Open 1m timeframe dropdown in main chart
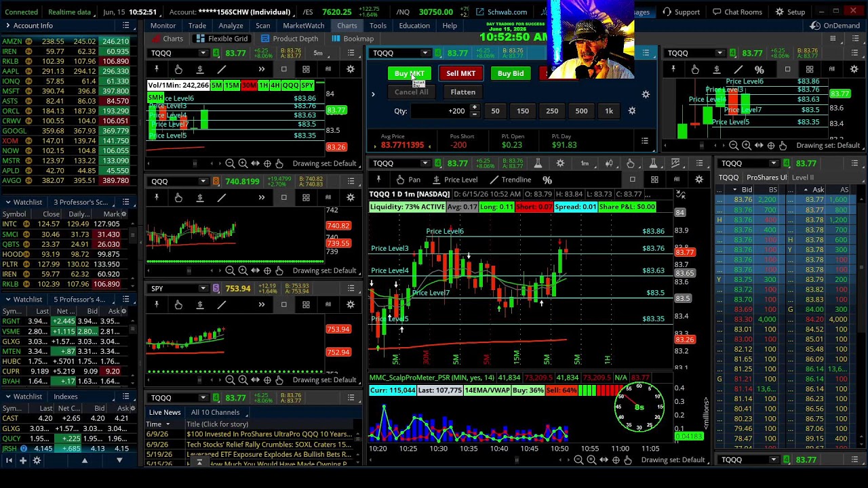 (x=585, y=163)
